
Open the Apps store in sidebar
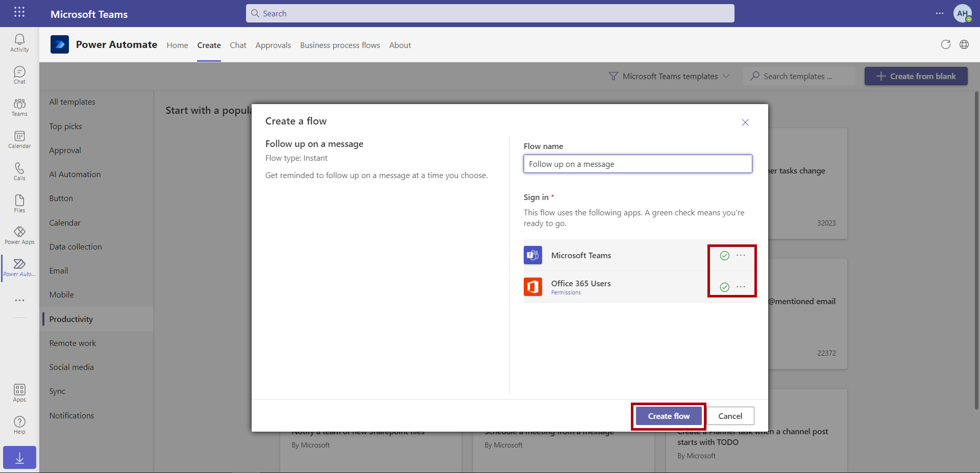pyautogui.click(x=19, y=393)
